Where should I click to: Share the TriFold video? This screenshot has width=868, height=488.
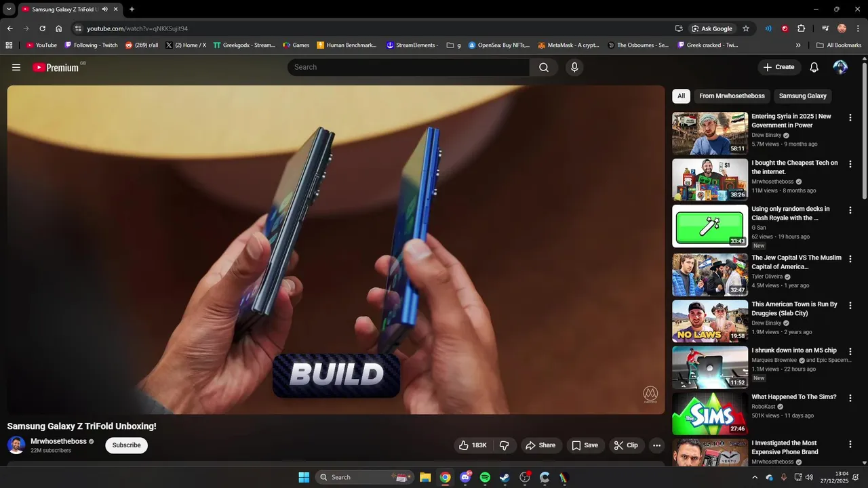coord(540,445)
